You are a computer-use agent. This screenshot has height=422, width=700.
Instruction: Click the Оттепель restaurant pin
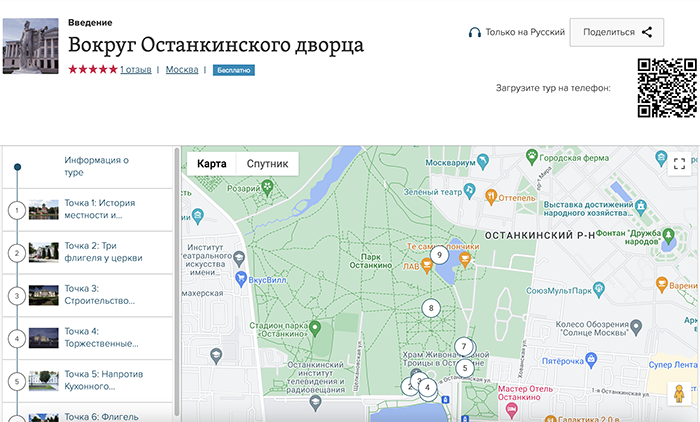pos(491,197)
